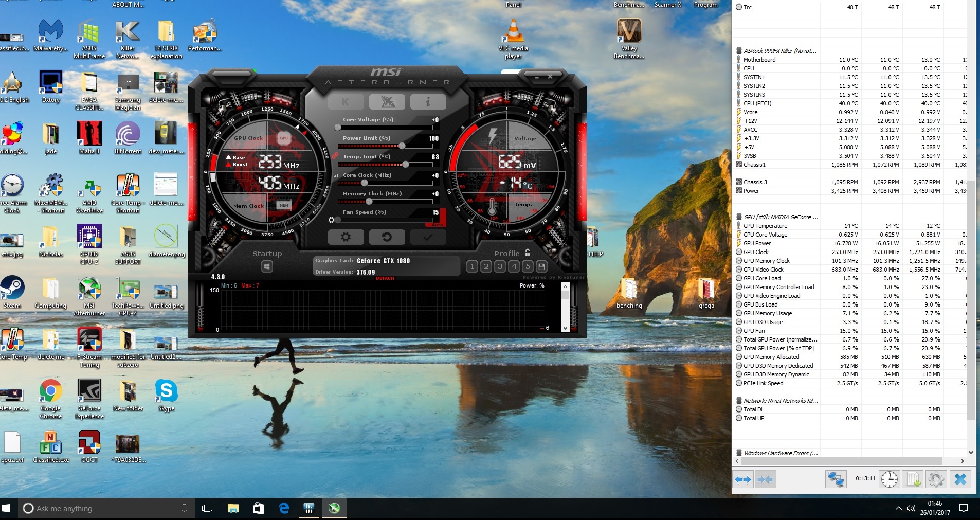Viewport: 980px width, 520px height.
Task: Select Afterburner profile slot 4
Action: (514, 266)
